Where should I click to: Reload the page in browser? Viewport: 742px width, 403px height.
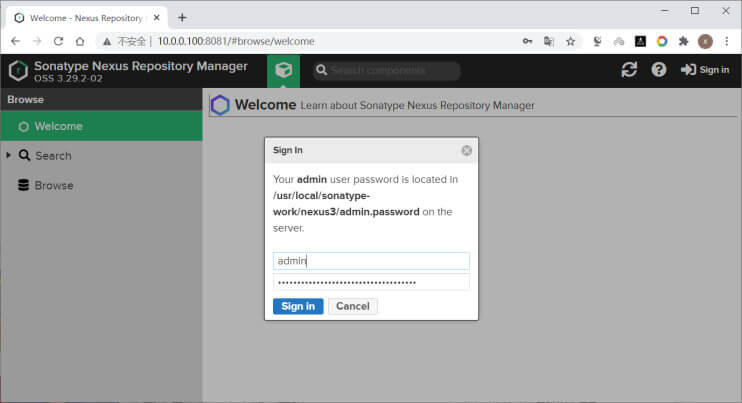pyautogui.click(x=58, y=42)
